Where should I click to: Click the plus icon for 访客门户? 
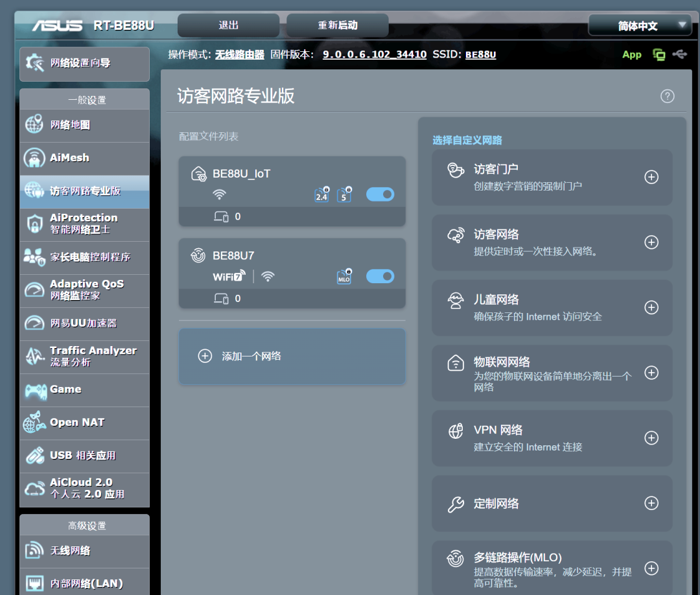click(x=651, y=177)
